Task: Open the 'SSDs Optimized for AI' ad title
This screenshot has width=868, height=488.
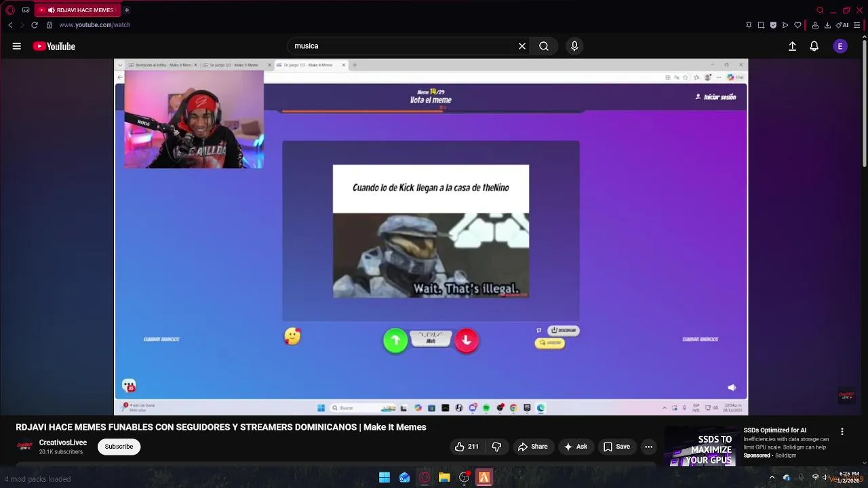Action: [775, 430]
